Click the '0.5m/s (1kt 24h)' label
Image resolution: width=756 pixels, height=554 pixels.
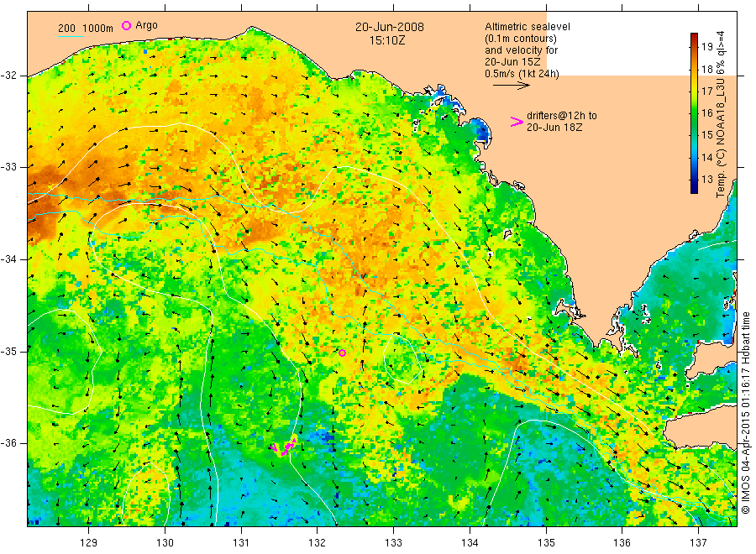pyautogui.click(x=522, y=74)
